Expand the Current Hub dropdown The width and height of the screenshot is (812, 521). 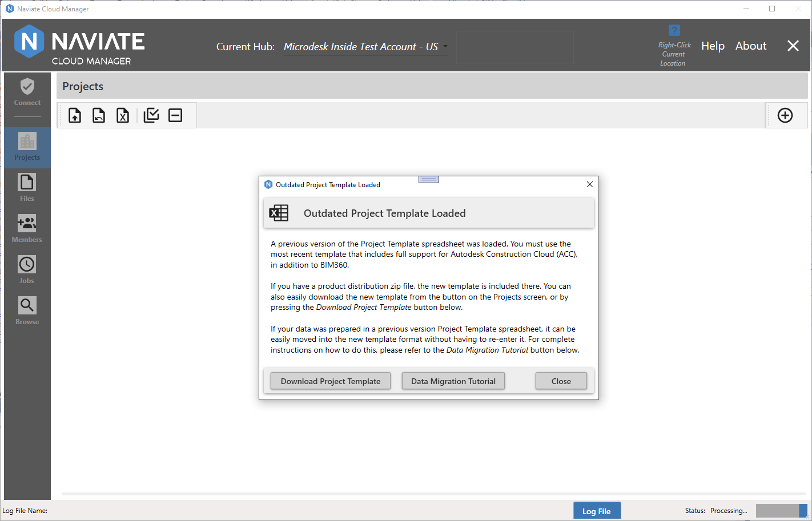365,47
